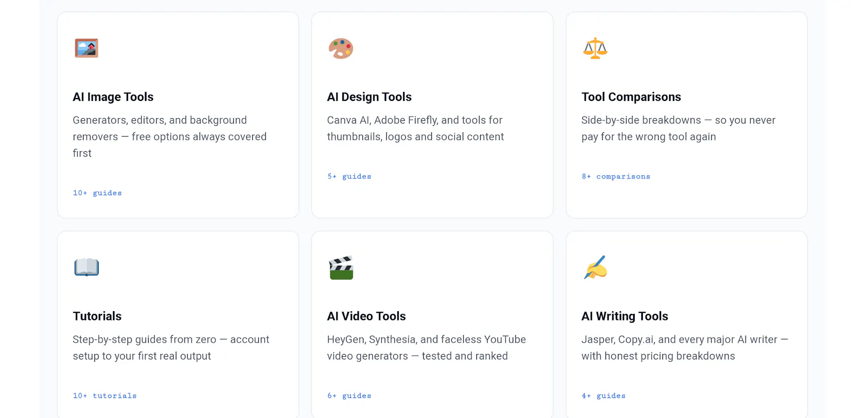
Task: Open the Tutorials heading
Action: pos(97,316)
